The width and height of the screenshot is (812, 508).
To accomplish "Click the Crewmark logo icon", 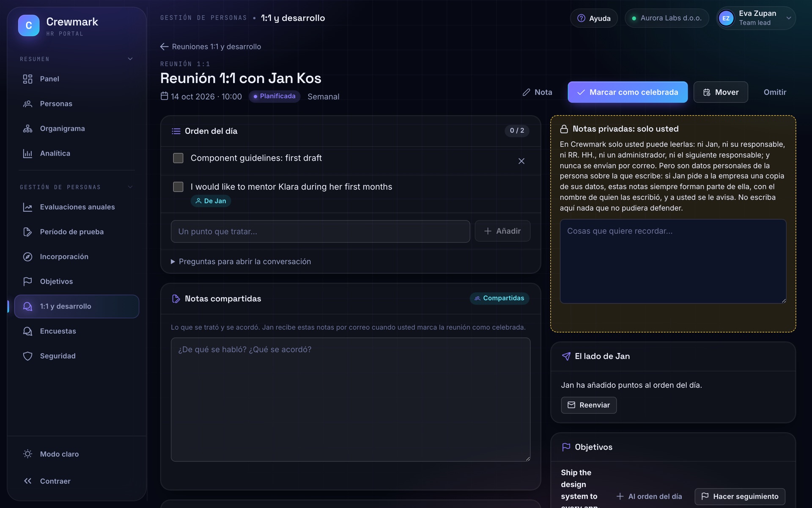I will coord(29,25).
